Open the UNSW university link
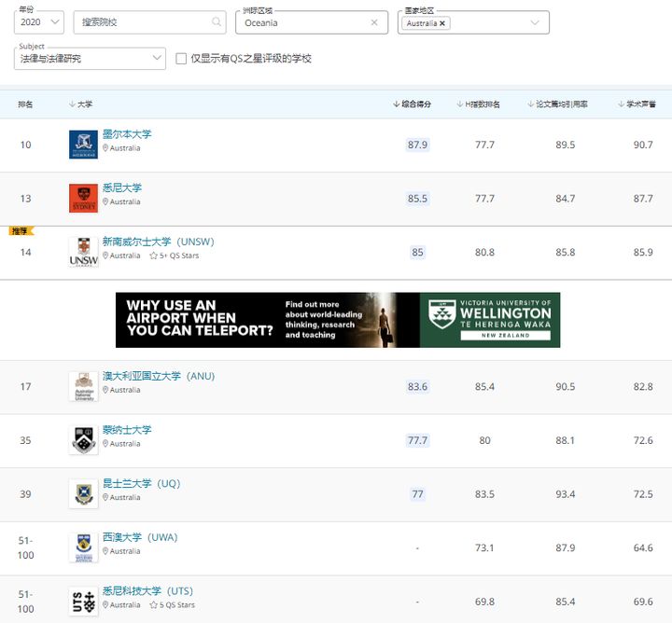 pos(158,242)
